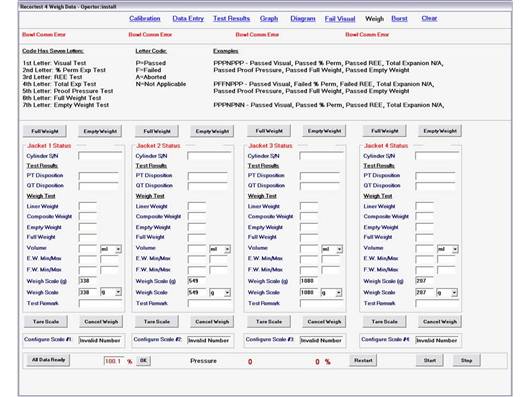Focus Jacket 2 QT Disposition field
Viewport: 528px width, 397px height.
208,186
